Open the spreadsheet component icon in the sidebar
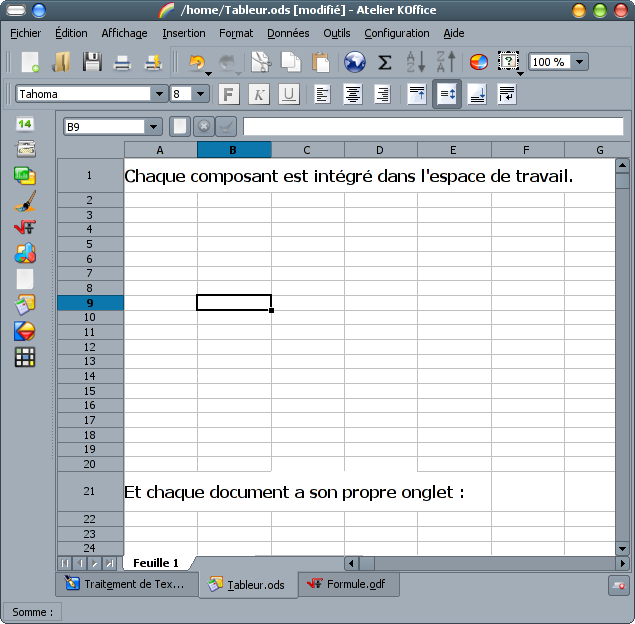The width and height of the screenshot is (635, 624). 25,305
